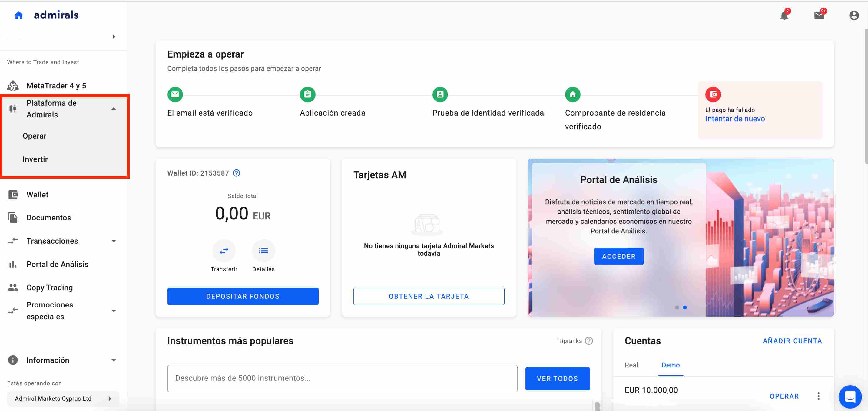
Task: Click the page vertical scrollbar
Action: click(866, 97)
